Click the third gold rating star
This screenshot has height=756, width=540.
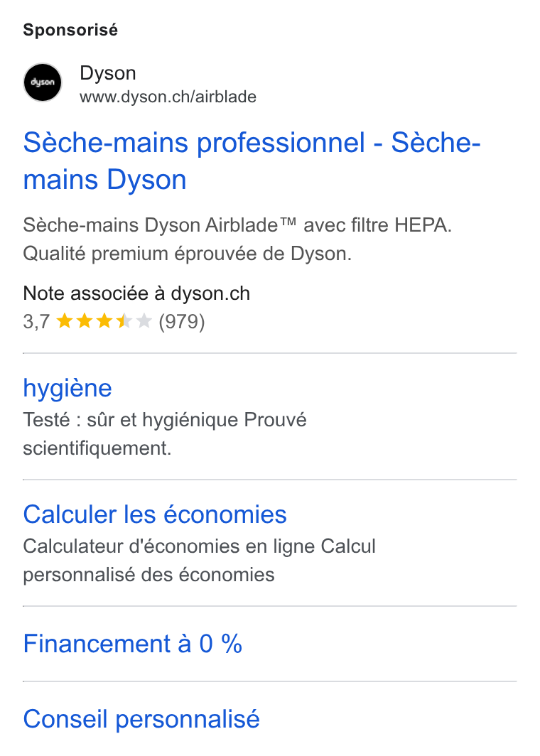tap(104, 321)
